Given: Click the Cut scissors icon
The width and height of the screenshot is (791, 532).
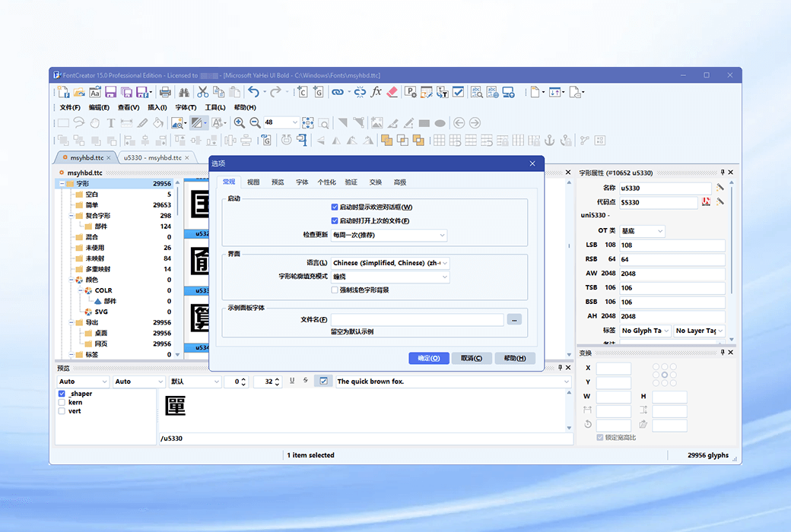Looking at the screenshot, I should pos(203,92).
